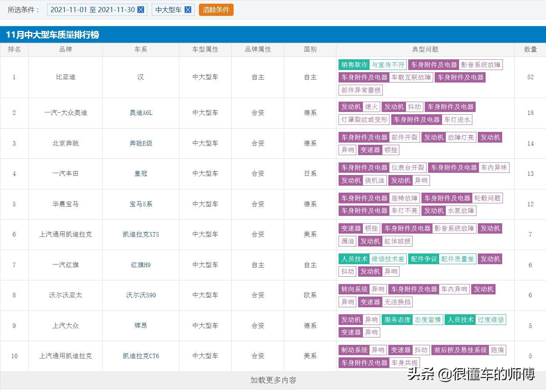Image resolution: width=546 pixels, height=392 pixels.
Task: Select the 转向系统 异响 tag
Action: point(363,289)
